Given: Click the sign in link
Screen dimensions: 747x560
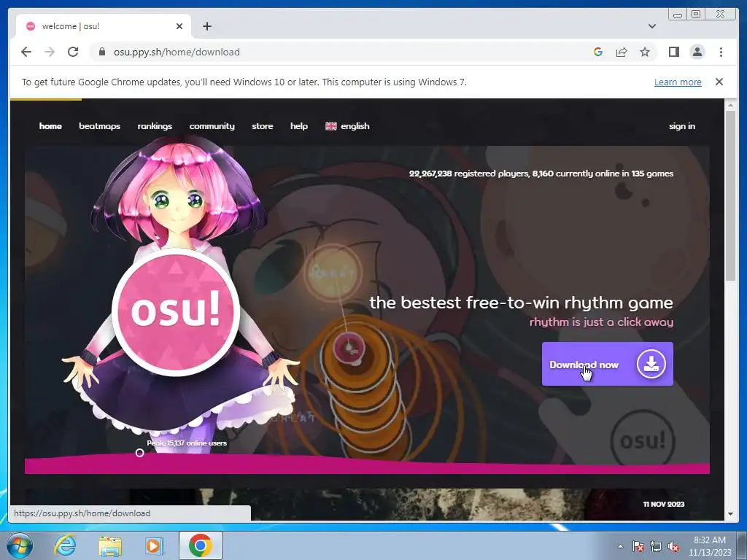Looking at the screenshot, I should pyautogui.click(x=682, y=126).
